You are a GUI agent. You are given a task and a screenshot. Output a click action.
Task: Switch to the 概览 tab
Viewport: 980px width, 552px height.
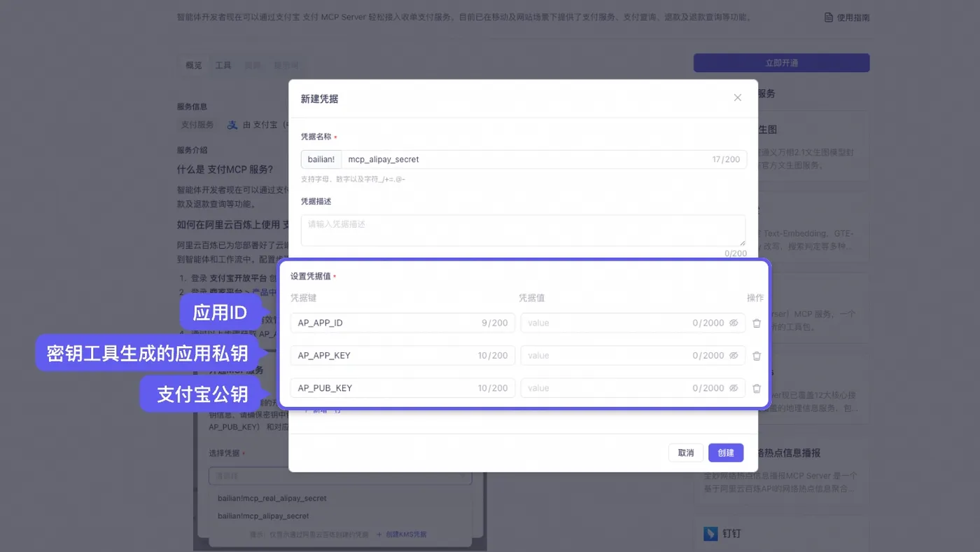tap(194, 65)
